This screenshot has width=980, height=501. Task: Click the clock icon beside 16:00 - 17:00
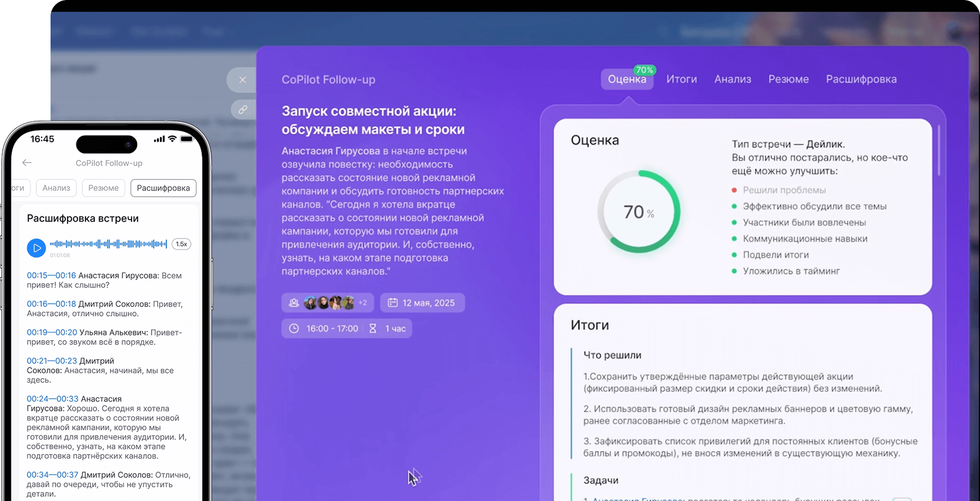point(293,328)
